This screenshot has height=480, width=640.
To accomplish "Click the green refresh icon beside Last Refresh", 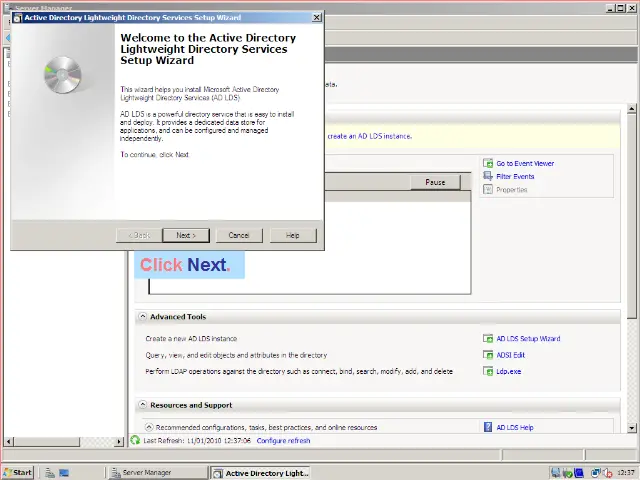I will [135, 440].
